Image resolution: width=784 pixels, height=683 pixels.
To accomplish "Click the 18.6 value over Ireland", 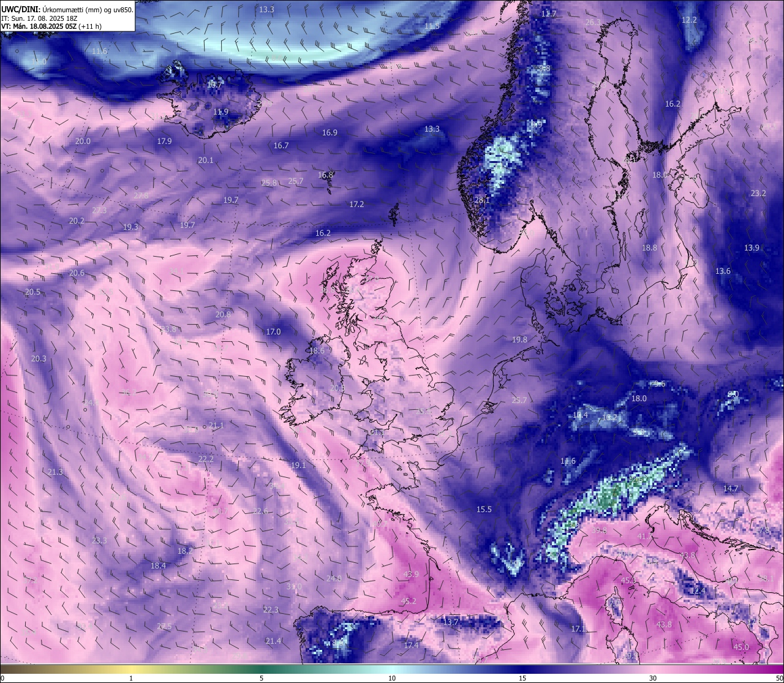I will coord(317,351).
